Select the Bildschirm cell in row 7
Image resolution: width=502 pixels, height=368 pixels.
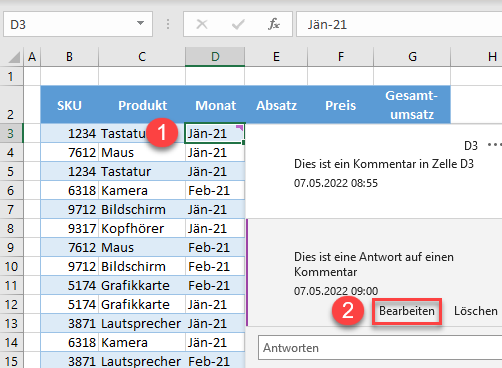(x=142, y=209)
